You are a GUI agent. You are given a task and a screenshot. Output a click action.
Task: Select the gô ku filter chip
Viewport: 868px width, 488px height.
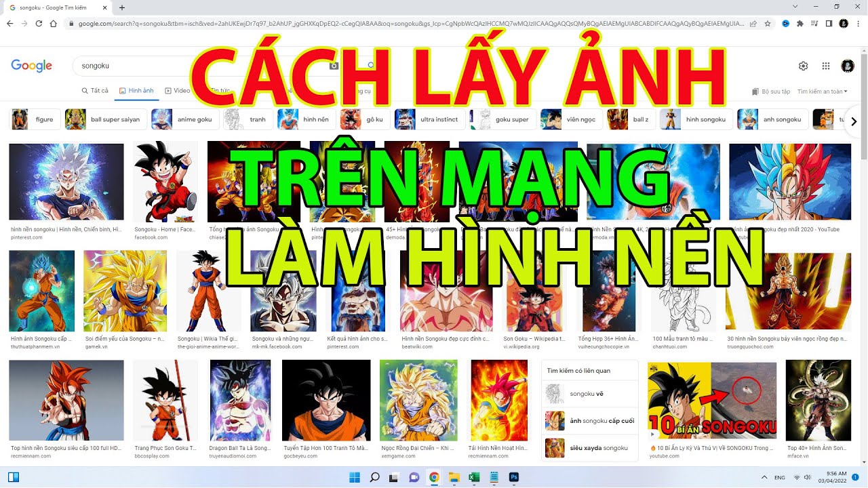[x=364, y=119]
